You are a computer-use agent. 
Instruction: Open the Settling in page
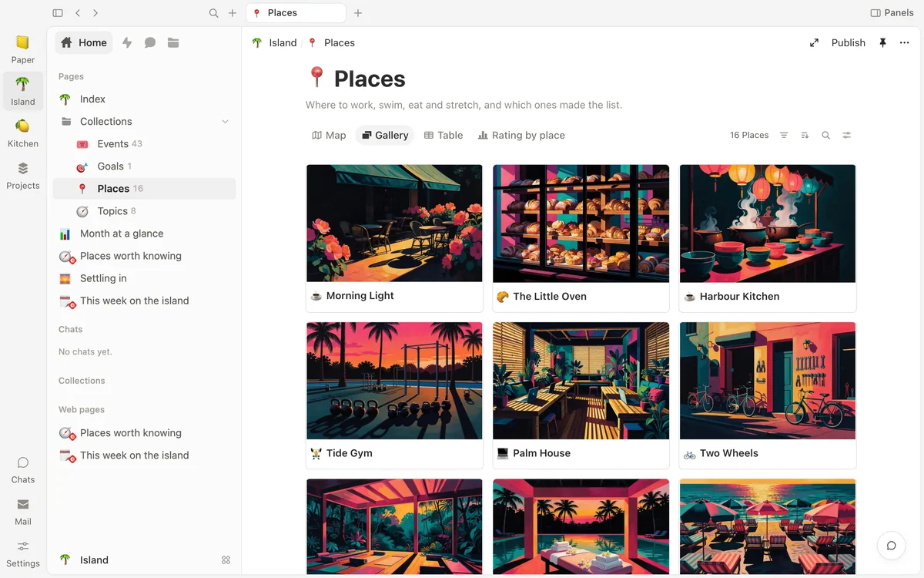[144, 278]
